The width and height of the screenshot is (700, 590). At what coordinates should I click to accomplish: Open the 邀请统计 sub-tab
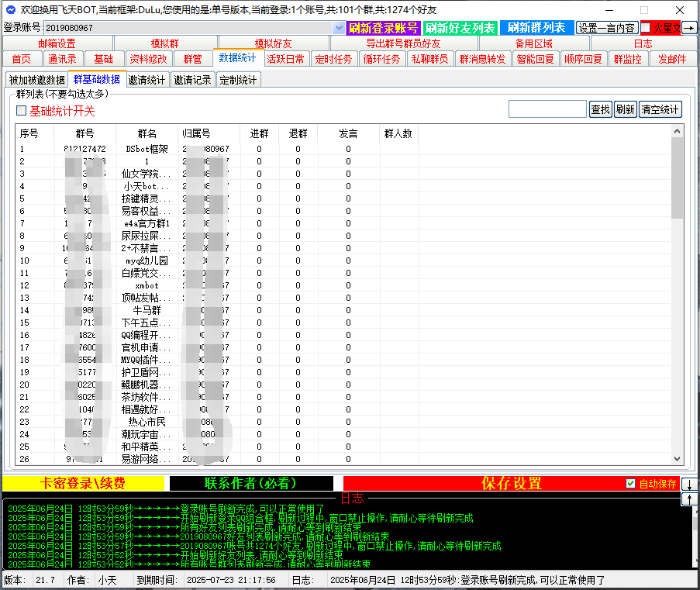coord(147,80)
